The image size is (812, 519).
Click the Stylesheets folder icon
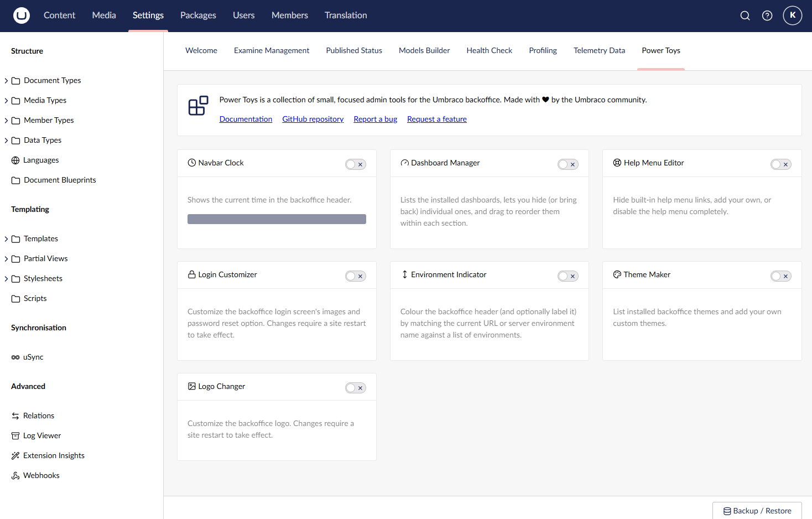pos(16,279)
